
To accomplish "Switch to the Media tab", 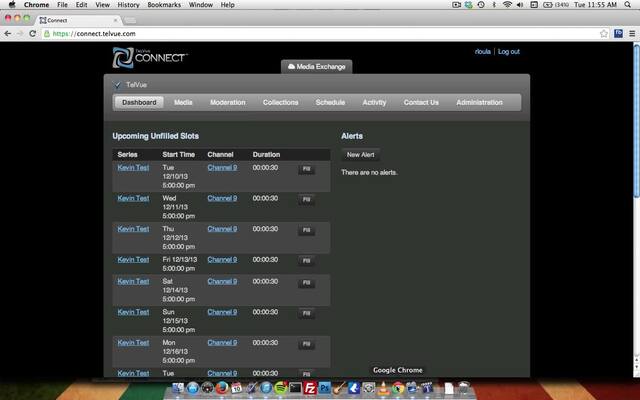I will (183, 102).
